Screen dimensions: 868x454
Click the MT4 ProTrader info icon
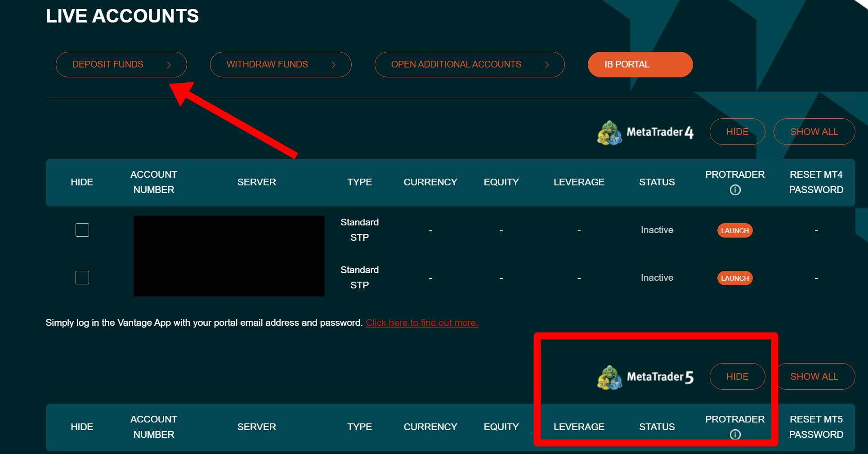pos(735,190)
